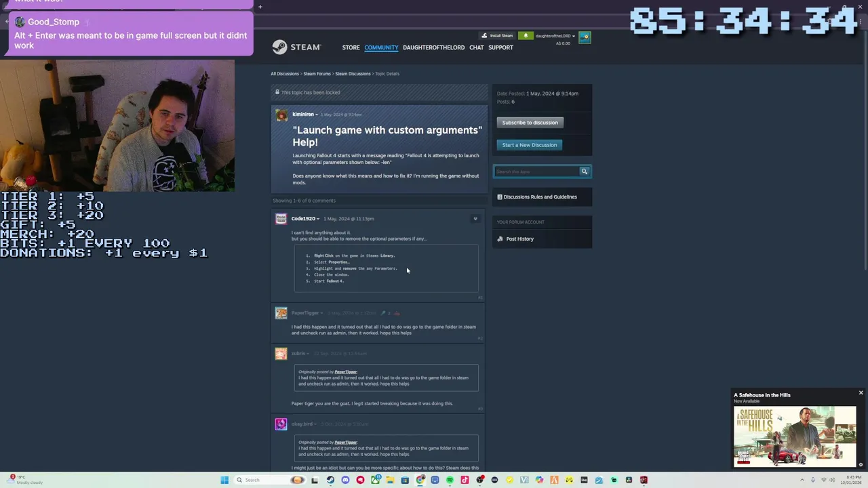Image resolution: width=868 pixels, height=488 pixels.
Task: Open the COMMUNITY menu
Action: tap(381, 47)
